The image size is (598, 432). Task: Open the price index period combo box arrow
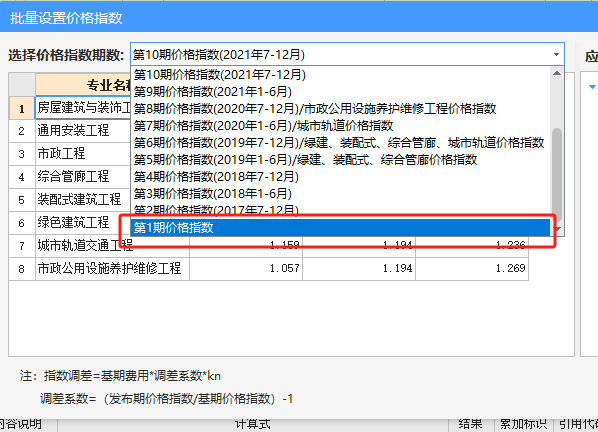(x=556, y=55)
